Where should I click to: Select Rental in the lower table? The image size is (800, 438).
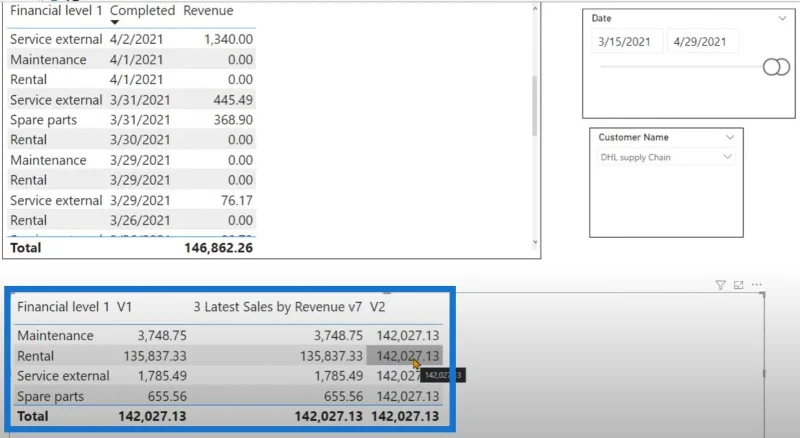pyautogui.click(x=35, y=356)
